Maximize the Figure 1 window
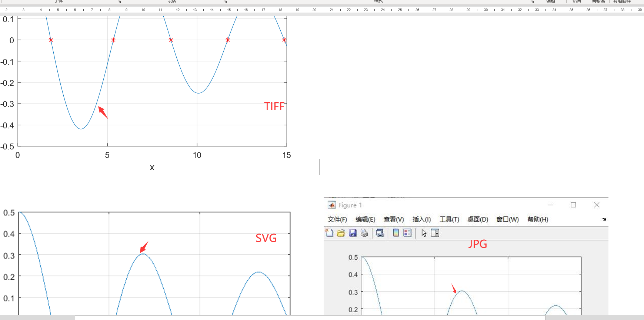Viewport: 644px width, 320px height. coord(573,205)
